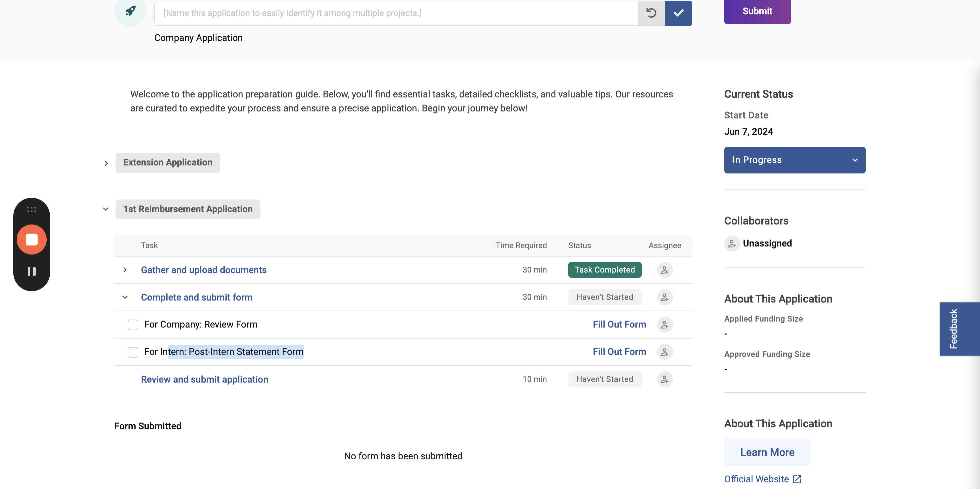Pause the screen recording
980x489 pixels.
click(32, 272)
